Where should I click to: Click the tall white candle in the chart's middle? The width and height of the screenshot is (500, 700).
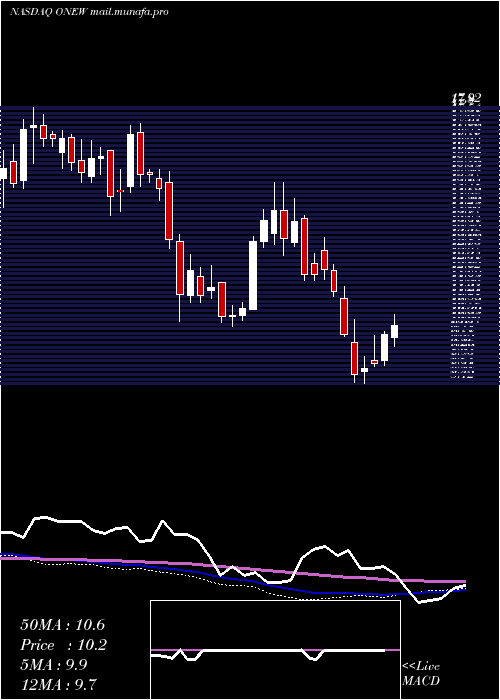click(253, 275)
